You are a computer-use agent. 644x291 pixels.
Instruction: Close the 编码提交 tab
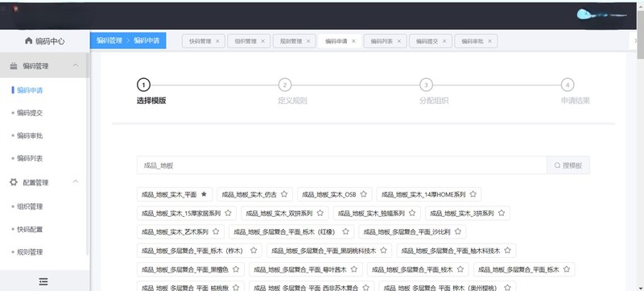[x=444, y=41]
